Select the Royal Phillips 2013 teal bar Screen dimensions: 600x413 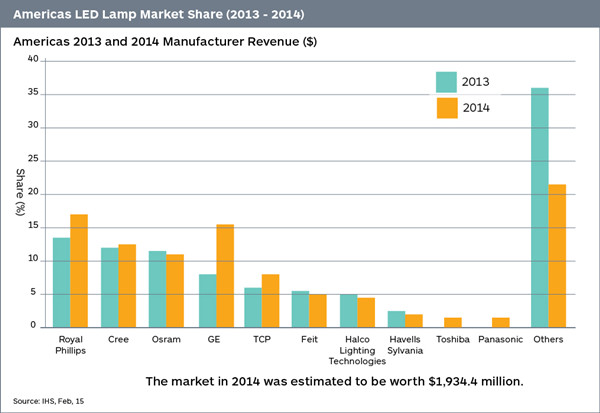[61, 282]
